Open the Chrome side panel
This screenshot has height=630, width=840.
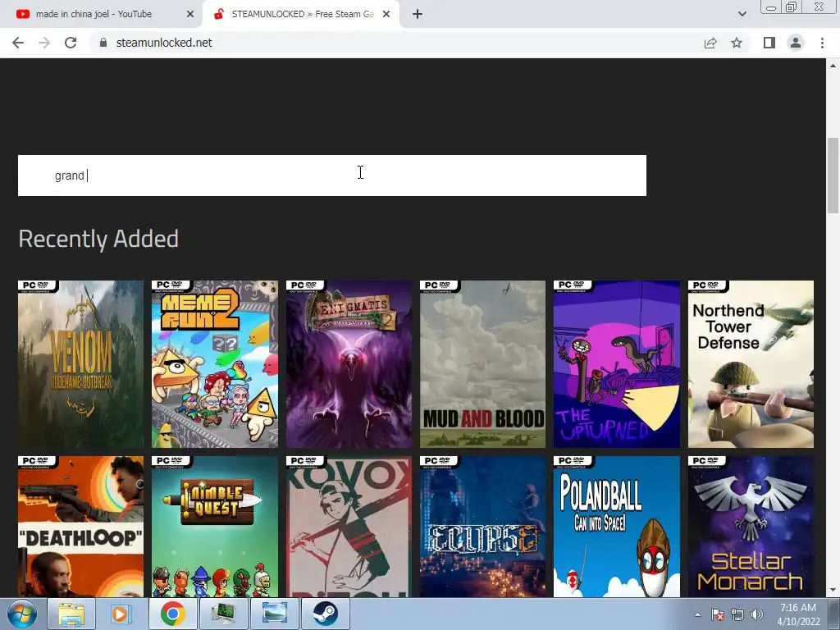coord(769,43)
